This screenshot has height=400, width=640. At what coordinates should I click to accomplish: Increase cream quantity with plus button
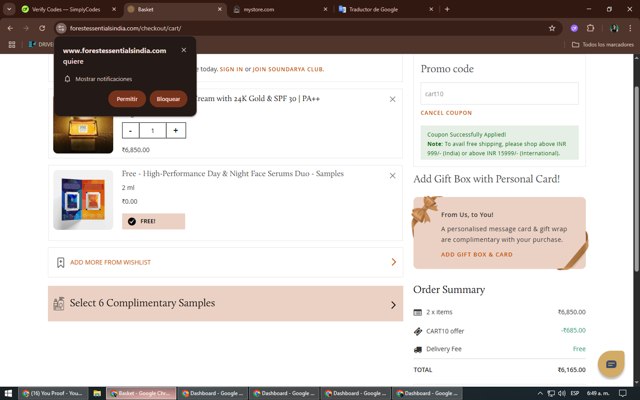176,131
